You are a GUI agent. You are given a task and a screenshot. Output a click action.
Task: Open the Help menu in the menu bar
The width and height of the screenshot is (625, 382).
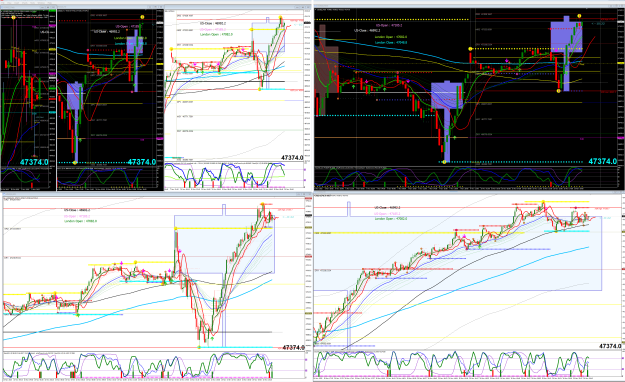49,2
